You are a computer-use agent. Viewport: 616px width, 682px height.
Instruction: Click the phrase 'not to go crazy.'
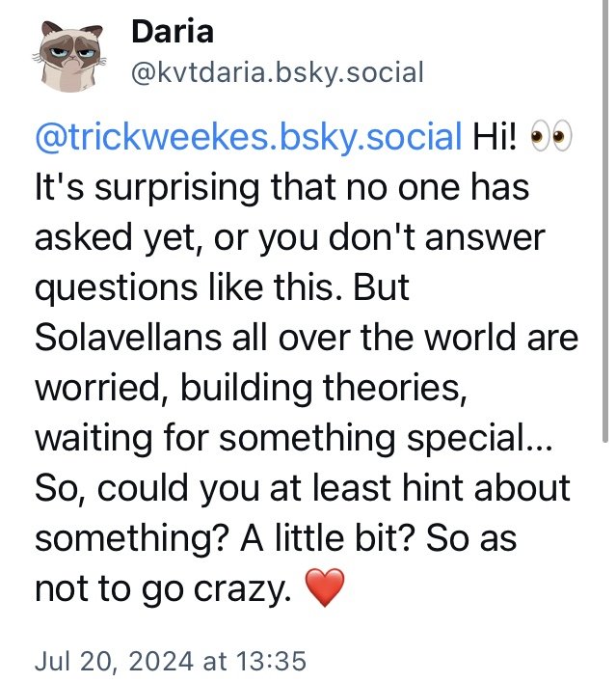click(162, 587)
